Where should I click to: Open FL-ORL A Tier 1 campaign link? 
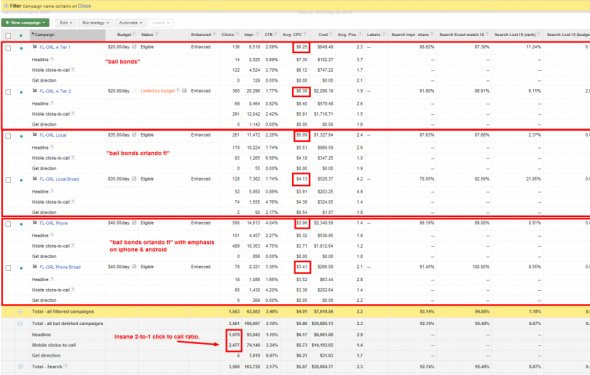tap(55, 47)
